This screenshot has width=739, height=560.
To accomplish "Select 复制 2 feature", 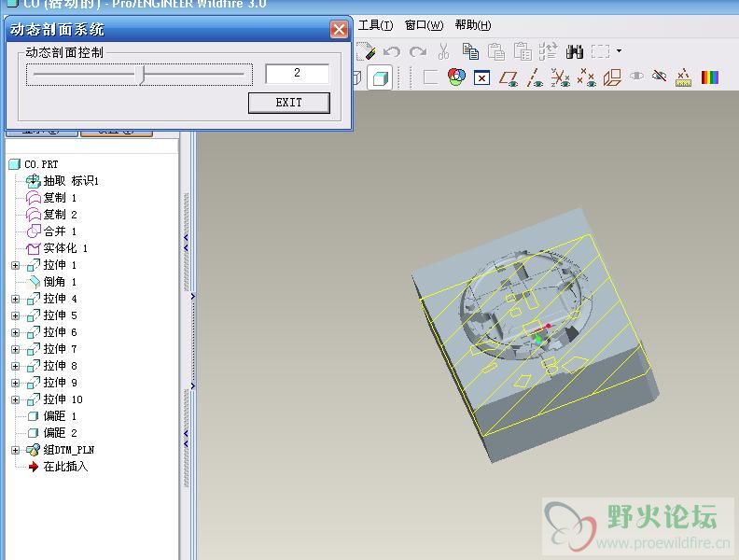I will pyautogui.click(x=60, y=215).
